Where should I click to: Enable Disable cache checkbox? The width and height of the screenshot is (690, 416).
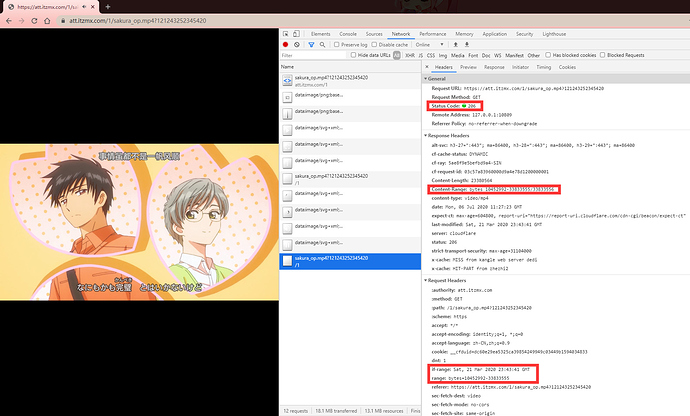(374, 44)
